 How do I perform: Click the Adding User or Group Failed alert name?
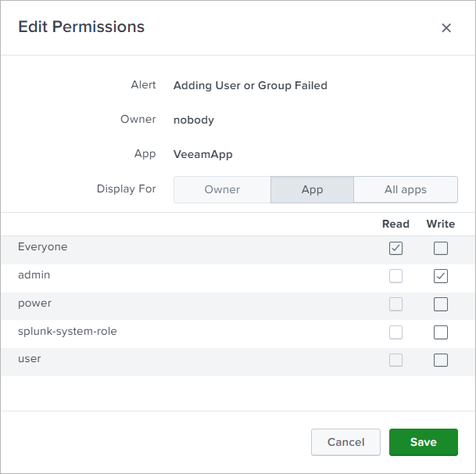click(x=250, y=85)
